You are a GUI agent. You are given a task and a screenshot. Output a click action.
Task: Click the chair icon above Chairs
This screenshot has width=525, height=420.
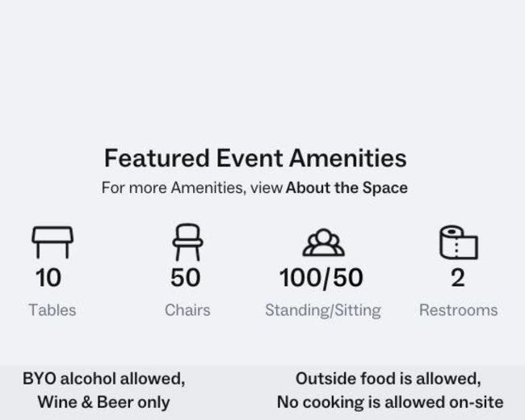click(x=187, y=242)
